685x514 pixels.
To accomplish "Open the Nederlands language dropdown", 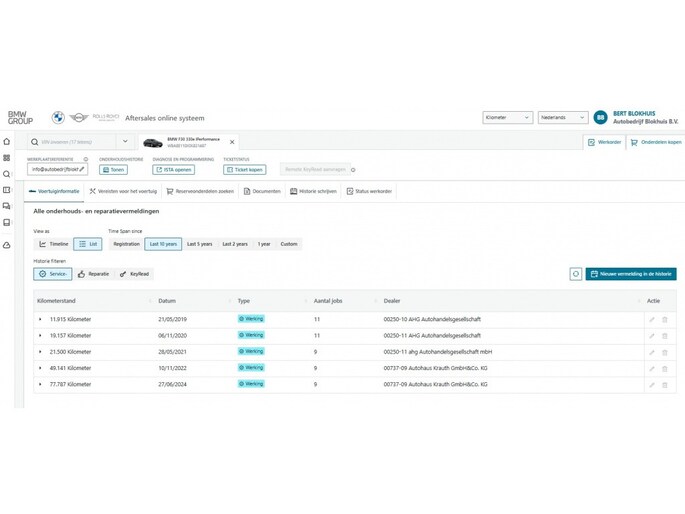I will click(x=562, y=117).
